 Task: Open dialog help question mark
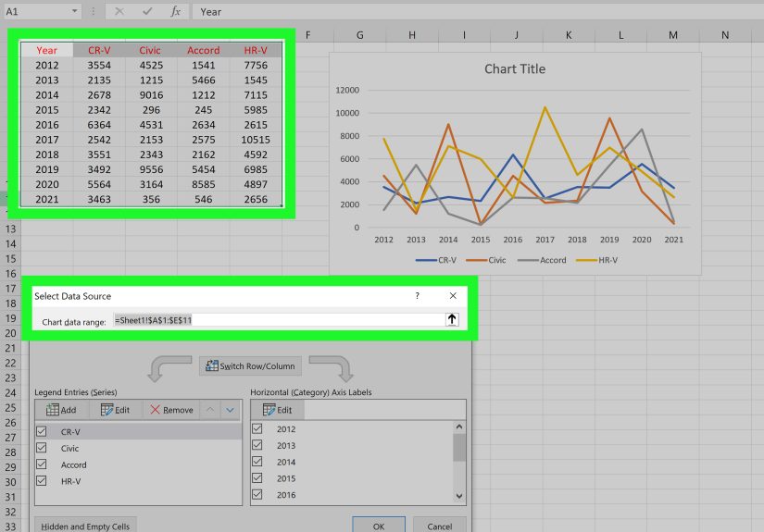417,295
